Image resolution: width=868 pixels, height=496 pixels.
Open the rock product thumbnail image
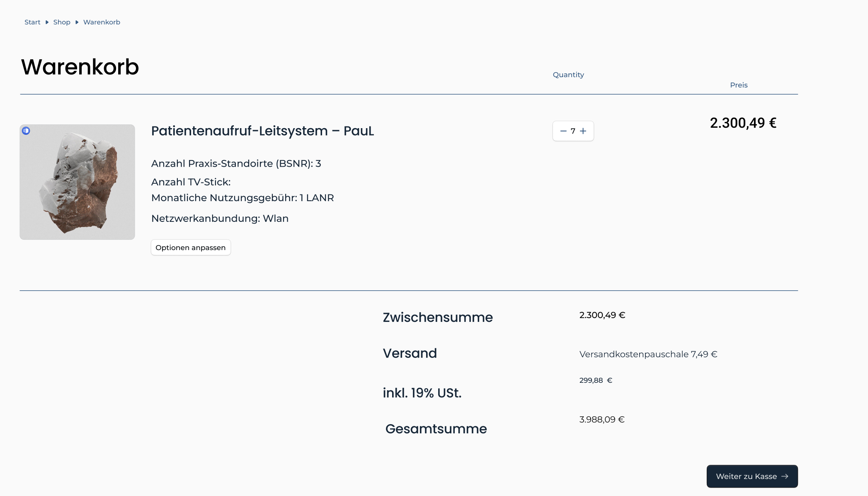pyautogui.click(x=77, y=182)
